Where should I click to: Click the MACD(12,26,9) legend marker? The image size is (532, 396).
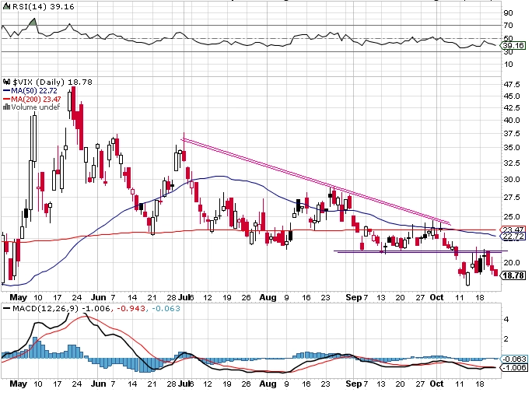[x=6, y=308]
